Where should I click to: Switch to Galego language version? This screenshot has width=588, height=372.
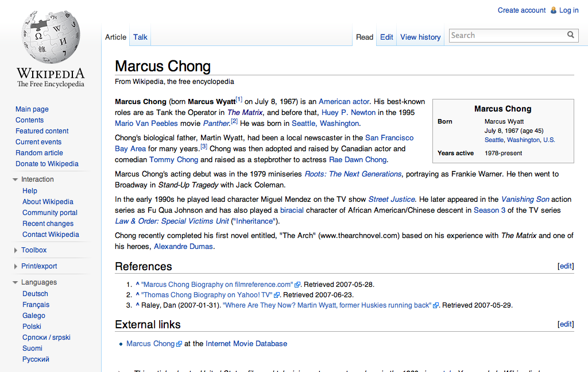34,315
